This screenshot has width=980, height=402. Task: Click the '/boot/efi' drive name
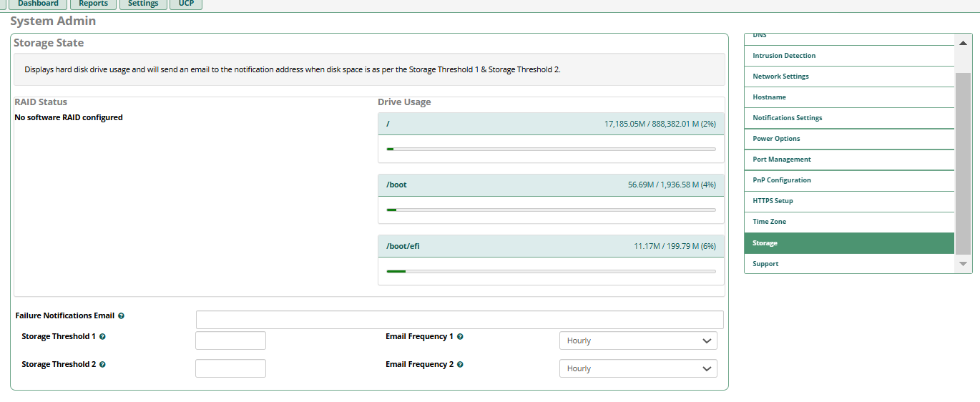[403, 246]
